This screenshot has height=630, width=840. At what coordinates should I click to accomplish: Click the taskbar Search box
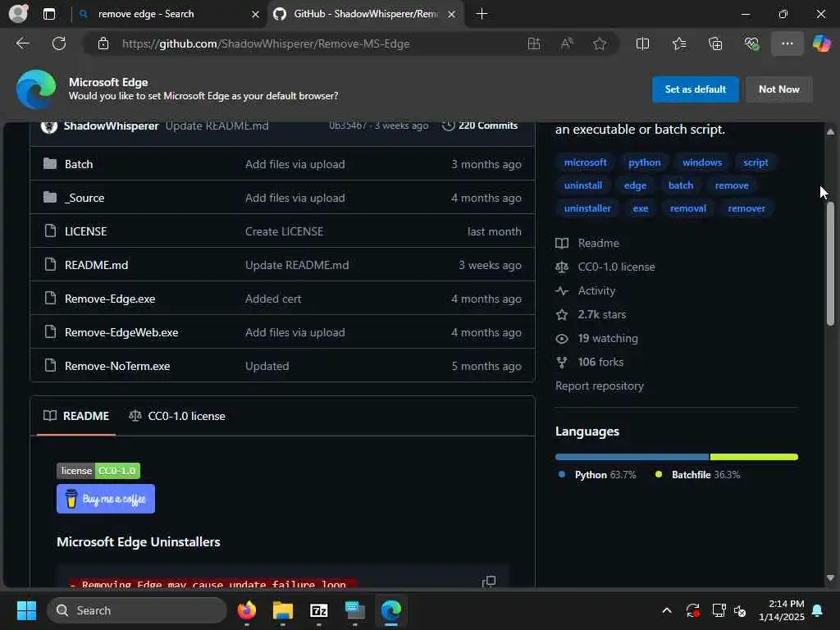pos(137,610)
